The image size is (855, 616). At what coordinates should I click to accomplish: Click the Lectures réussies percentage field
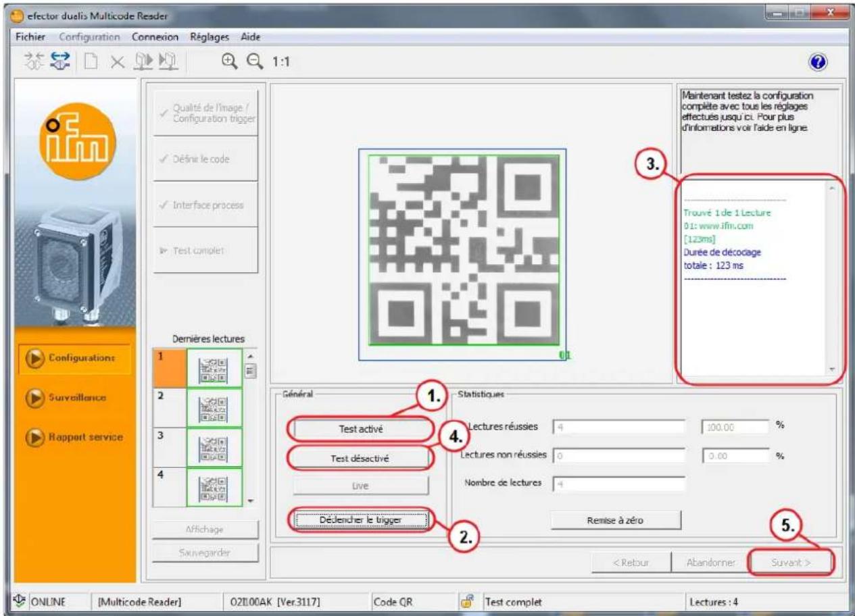click(735, 426)
